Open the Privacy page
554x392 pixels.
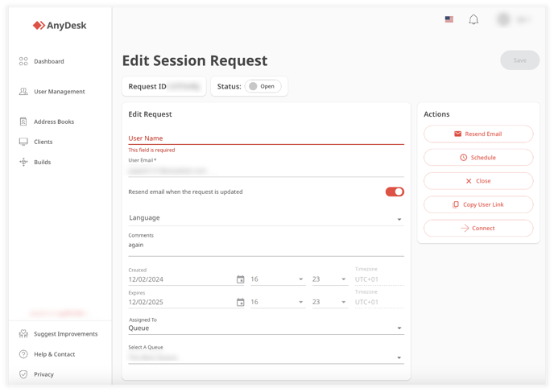tap(43, 374)
